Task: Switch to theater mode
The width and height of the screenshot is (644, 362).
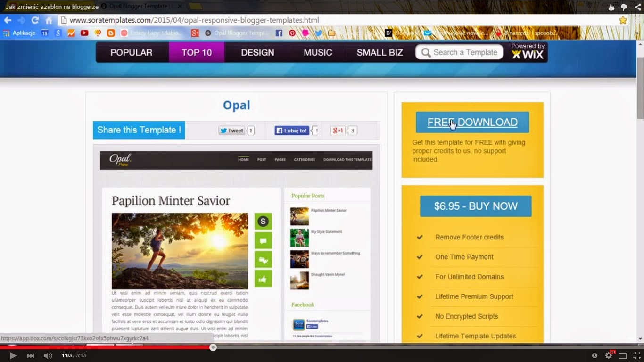Action: (x=623, y=356)
